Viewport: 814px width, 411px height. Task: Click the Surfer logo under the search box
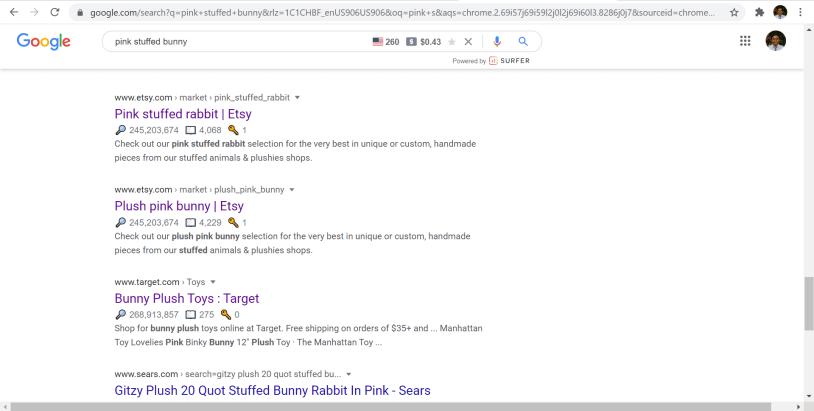click(509, 61)
